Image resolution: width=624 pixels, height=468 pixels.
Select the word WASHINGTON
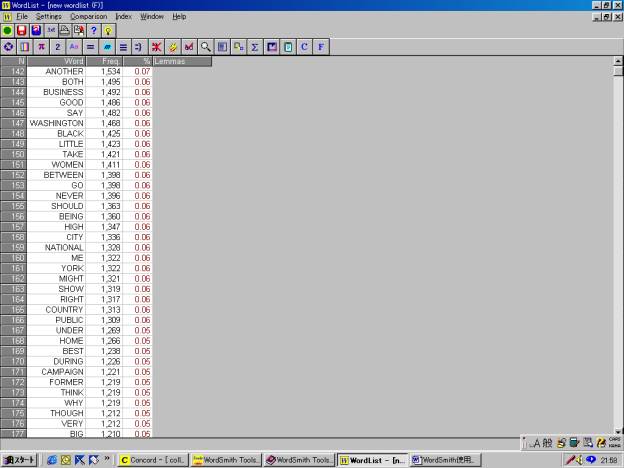coord(57,123)
